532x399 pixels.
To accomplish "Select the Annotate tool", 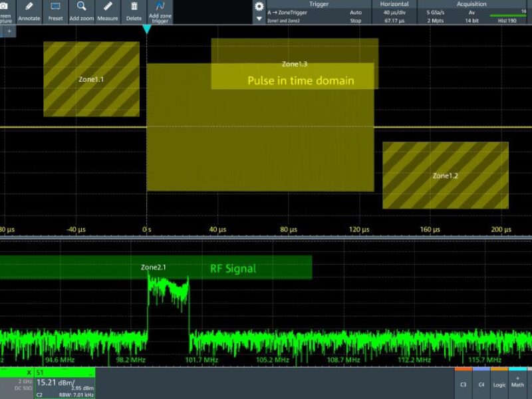I will pyautogui.click(x=30, y=9).
